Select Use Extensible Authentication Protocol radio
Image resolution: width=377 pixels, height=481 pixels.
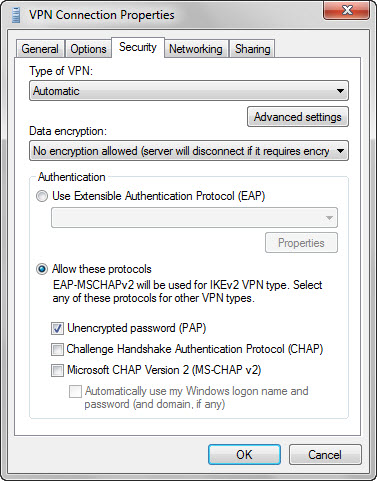(42, 196)
